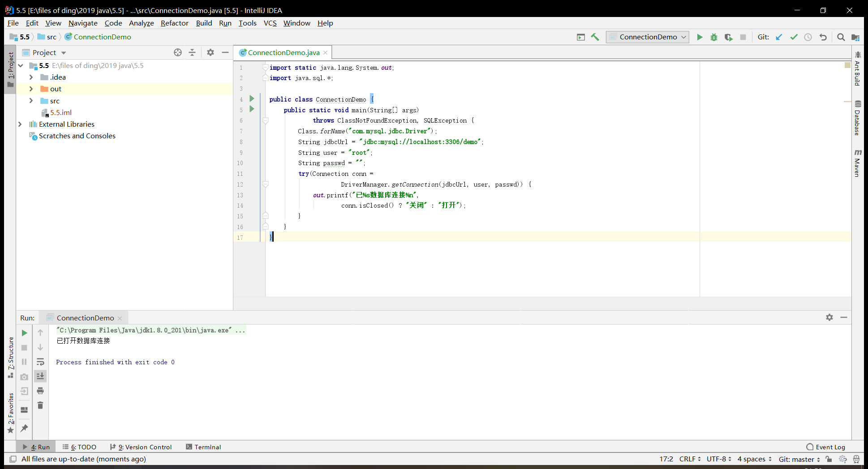Screen dimensions: 868x469
Task: Open the VCS menu
Action: (270, 23)
